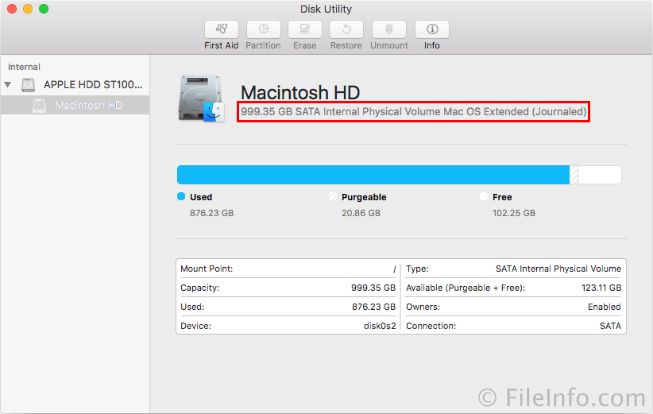Click the Capacity: row label
Viewport: 653px width, 414px height.
(200, 288)
